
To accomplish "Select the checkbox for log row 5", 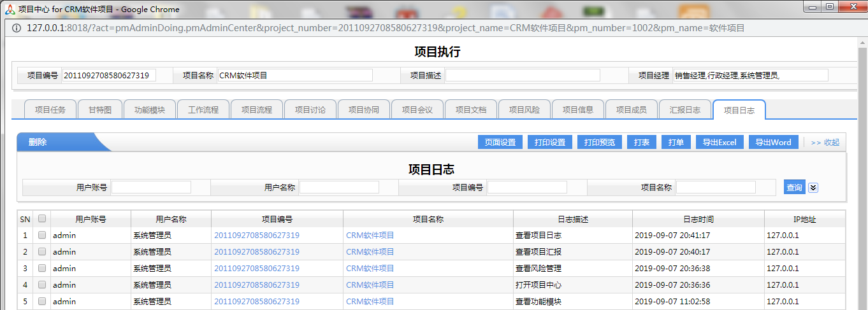I will click(x=42, y=301).
